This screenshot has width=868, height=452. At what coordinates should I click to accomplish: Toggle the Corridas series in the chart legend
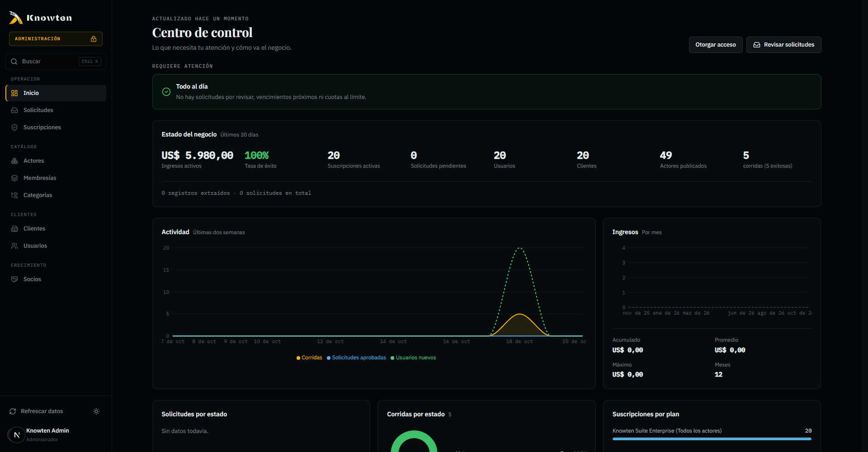point(309,358)
